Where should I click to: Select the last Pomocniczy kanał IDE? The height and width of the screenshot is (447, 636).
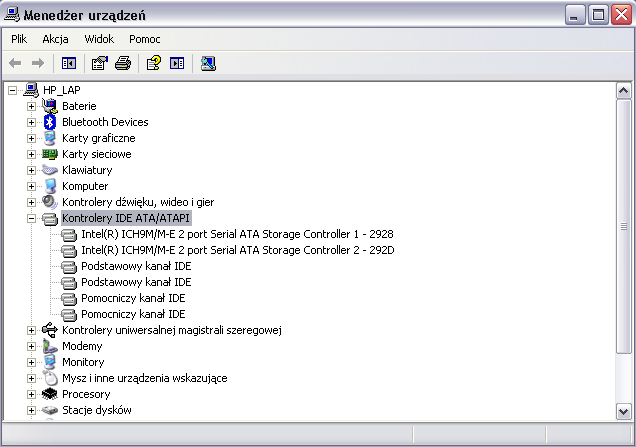click(x=133, y=314)
